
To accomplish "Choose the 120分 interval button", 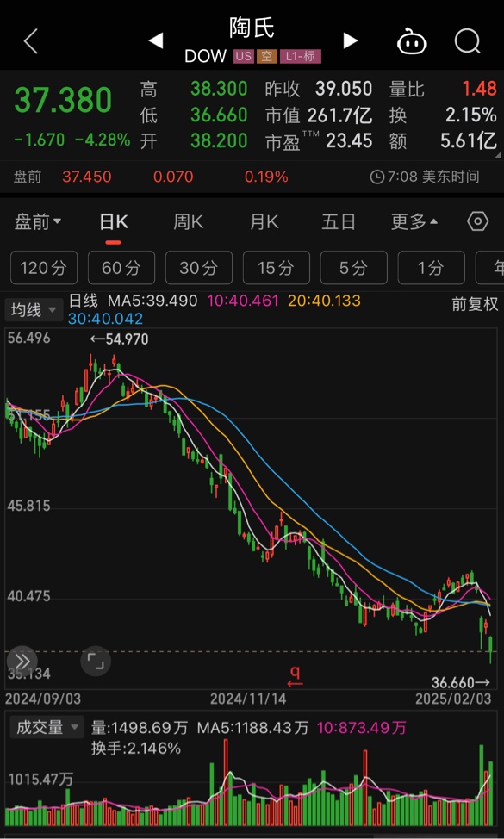I will point(44,268).
